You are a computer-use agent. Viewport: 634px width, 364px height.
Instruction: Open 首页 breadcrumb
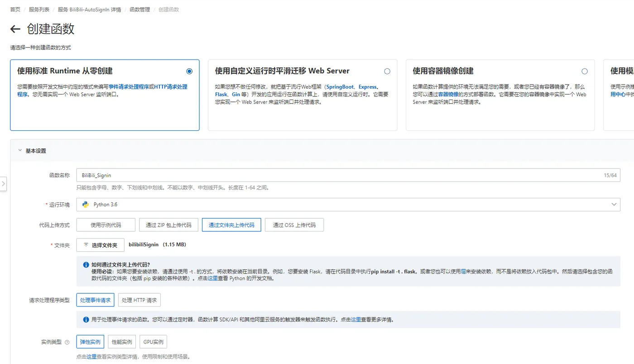(15, 10)
